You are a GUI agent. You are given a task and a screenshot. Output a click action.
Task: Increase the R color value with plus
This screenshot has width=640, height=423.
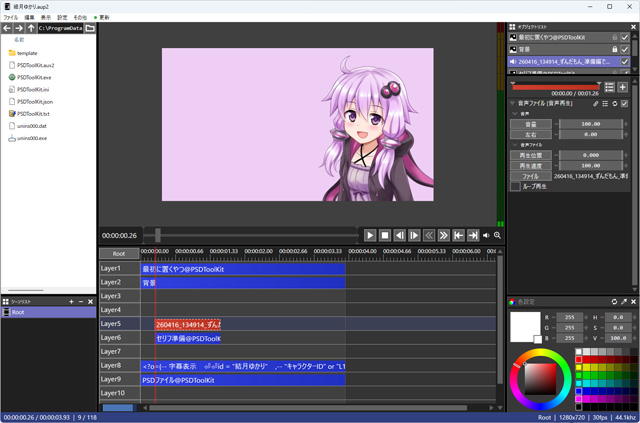tap(587, 317)
